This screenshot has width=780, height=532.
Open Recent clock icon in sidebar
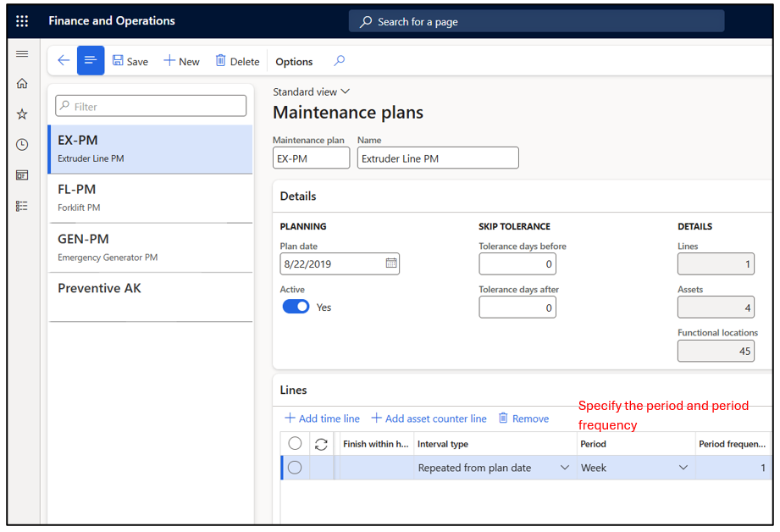tap(22, 145)
